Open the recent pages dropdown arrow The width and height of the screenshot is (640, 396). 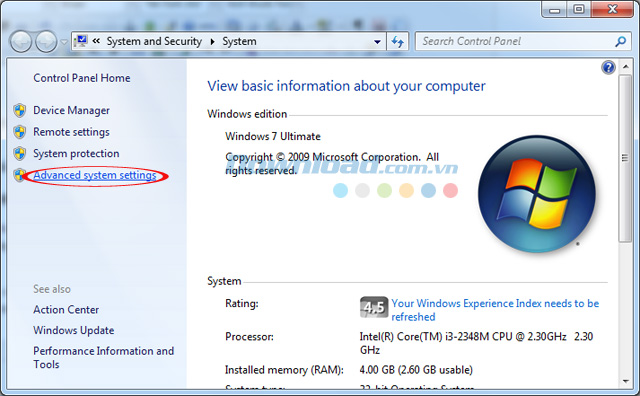pyautogui.click(x=64, y=42)
